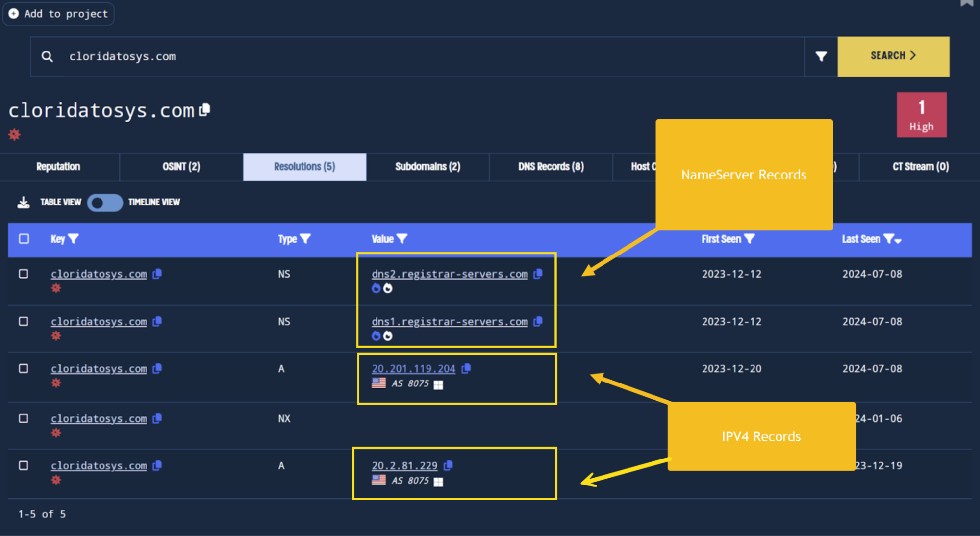The image size is (980, 536).
Task: Open cloridatosys.com key in the 20.201.119.204 row
Action: (99, 369)
